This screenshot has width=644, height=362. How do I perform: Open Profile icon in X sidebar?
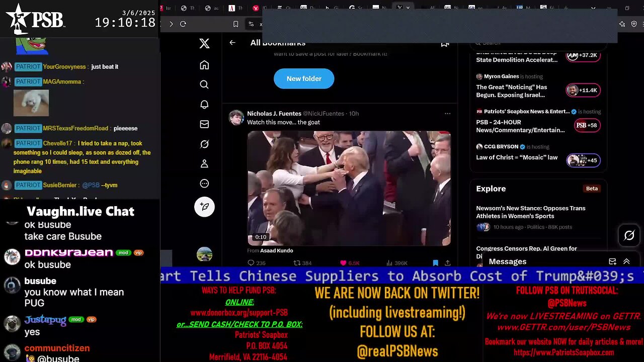(204, 164)
